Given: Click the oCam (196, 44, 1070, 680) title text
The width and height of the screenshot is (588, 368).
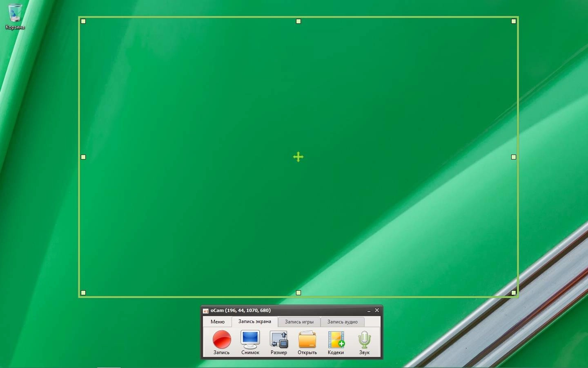Looking at the screenshot, I should [241, 310].
